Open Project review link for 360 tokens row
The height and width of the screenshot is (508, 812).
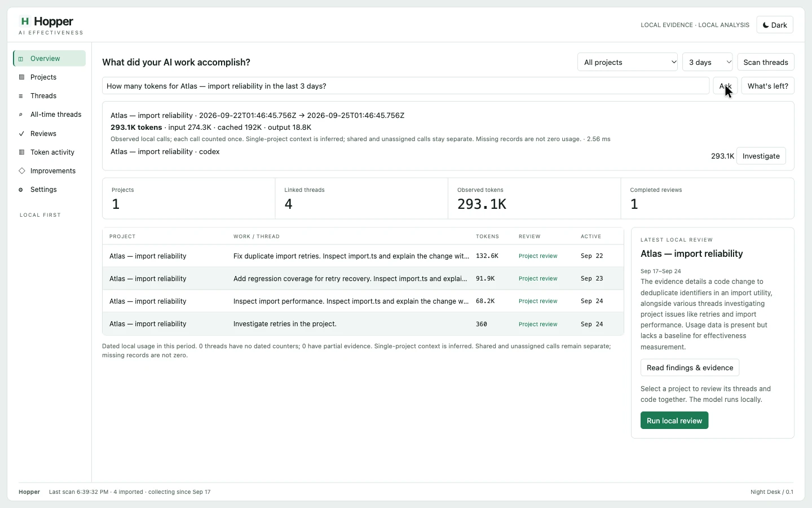[538, 324]
